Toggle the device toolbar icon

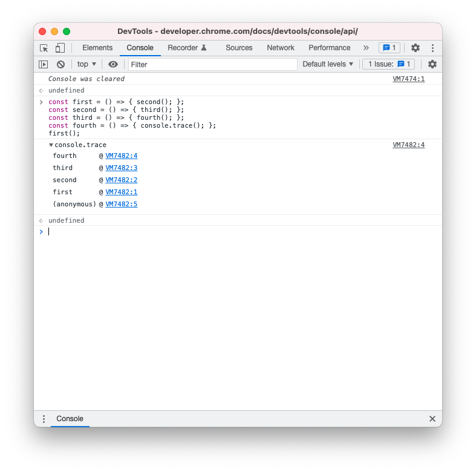tap(60, 48)
